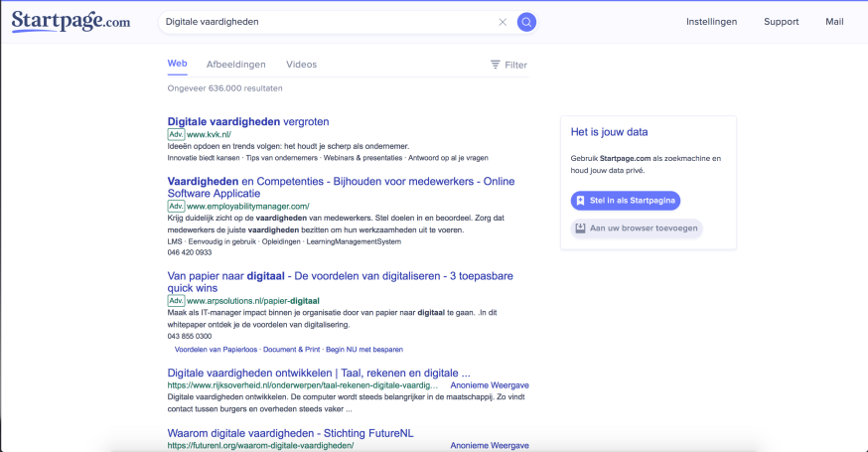Click the LearningManagementSystem text

tap(354, 241)
